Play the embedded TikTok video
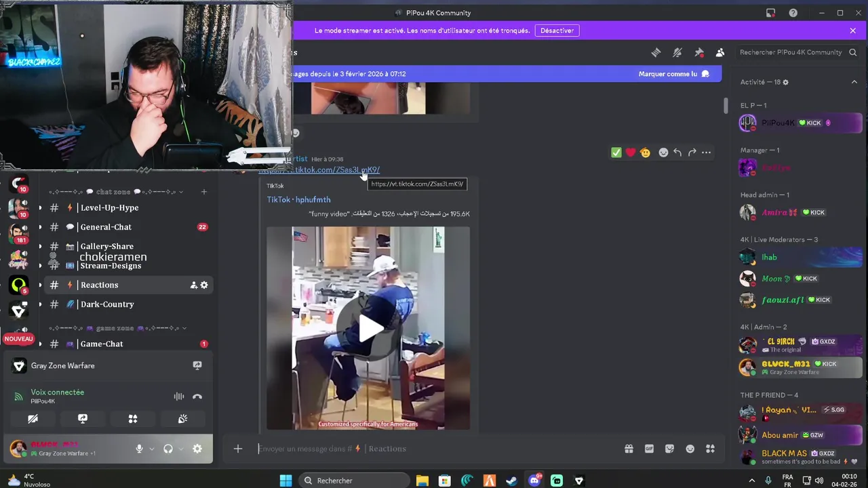 (x=370, y=329)
